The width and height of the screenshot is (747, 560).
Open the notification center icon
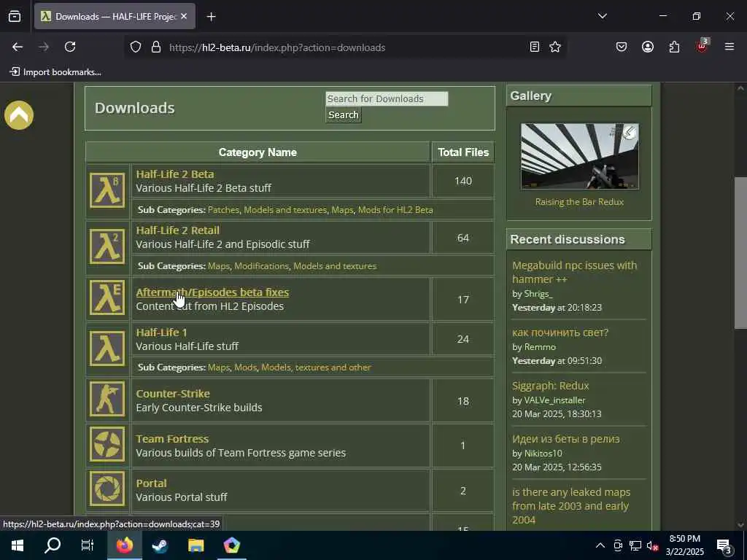tap(724, 546)
